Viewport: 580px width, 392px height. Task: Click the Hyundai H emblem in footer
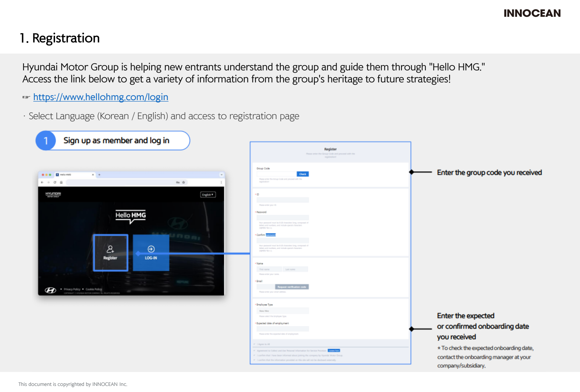tap(50, 290)
